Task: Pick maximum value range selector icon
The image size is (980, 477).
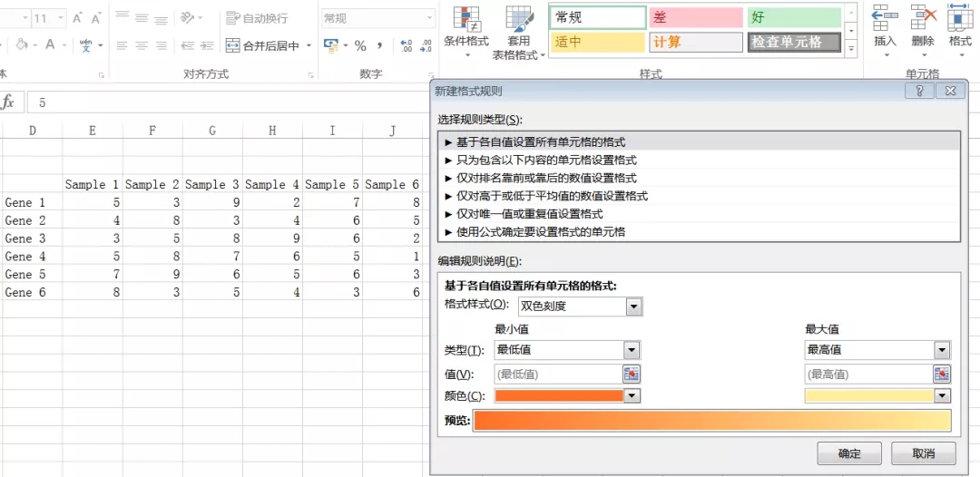Action: 942,375
